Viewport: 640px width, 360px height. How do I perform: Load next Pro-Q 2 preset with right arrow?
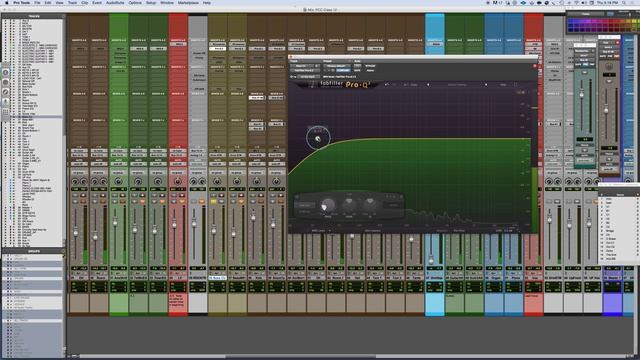pyautogui.click(x=486, y=84)
